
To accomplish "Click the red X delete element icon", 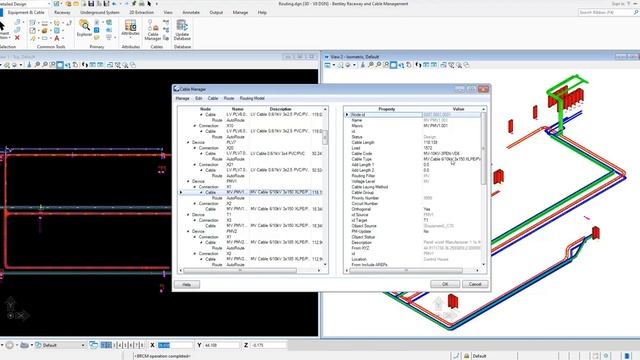I will (17, 38).
